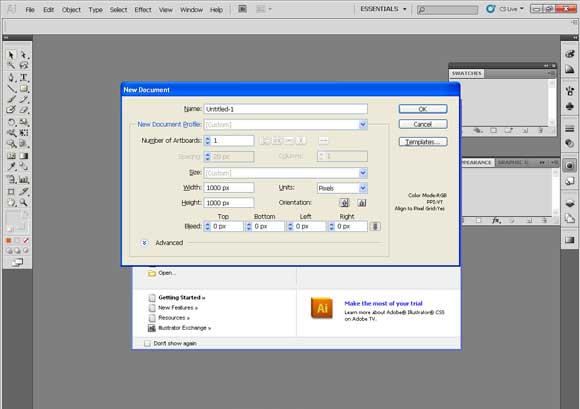Select the Paintbrush tool
Viewport: 580px width, 409px height.
click(x=11, y=99)
